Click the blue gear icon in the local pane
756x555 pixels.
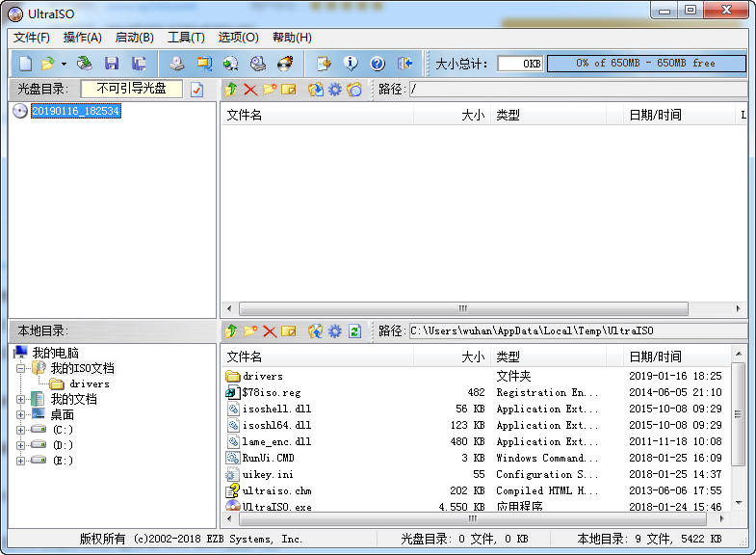click(335, 331)
